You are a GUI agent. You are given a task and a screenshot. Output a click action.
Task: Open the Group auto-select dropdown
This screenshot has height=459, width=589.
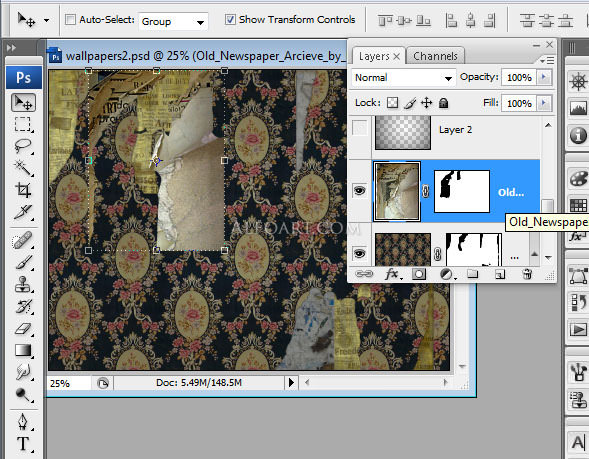point(173,21)
